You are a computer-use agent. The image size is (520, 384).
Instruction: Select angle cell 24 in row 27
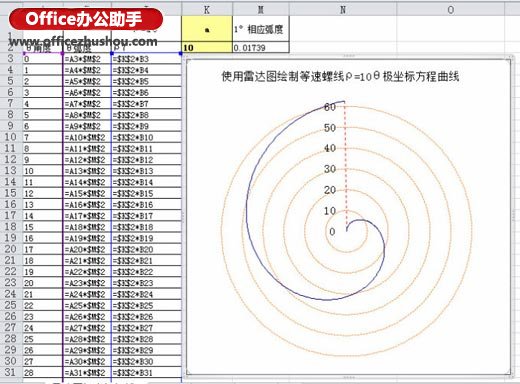tap(43, 328)
